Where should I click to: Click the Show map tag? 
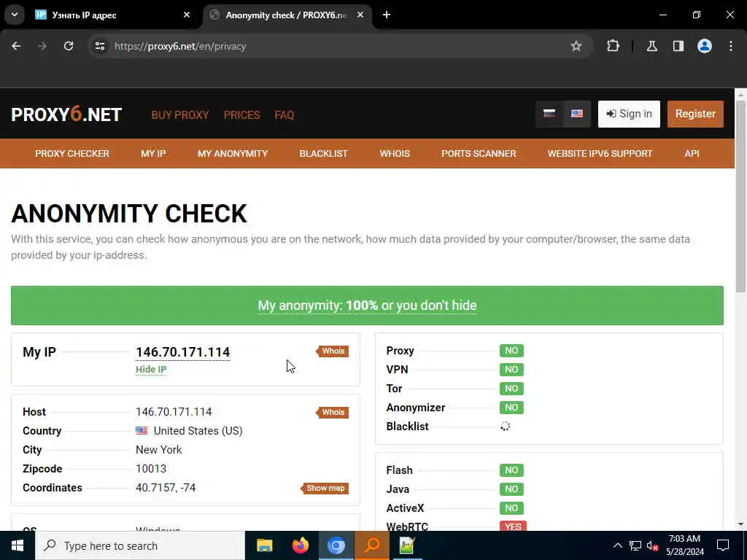pyautogui.click(x=325, y=488)
